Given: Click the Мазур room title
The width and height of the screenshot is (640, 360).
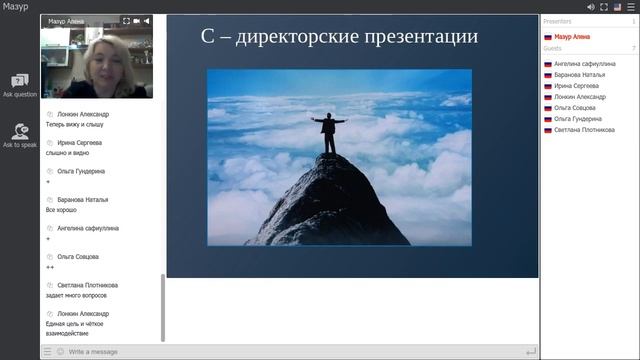Looking at the screenshot, I should [16, 7].
